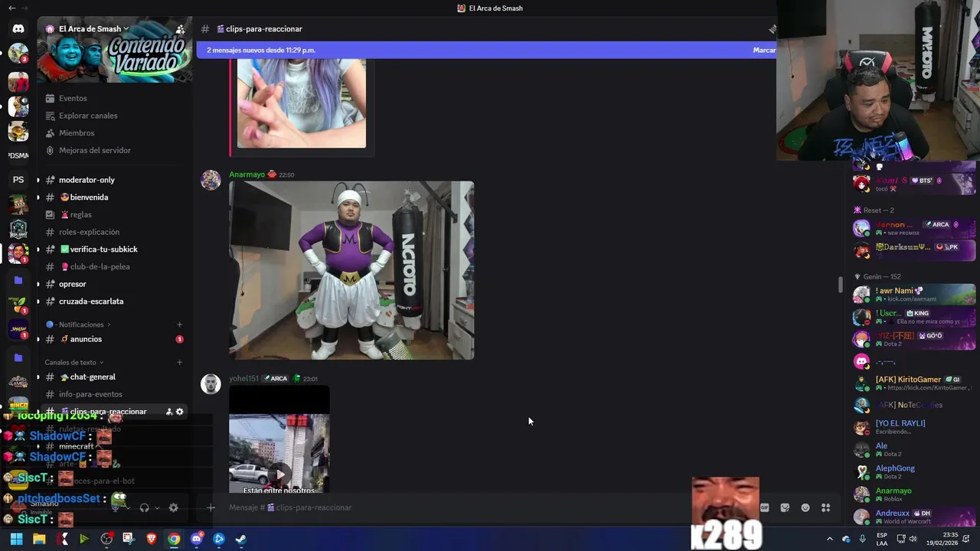Open the Eventos menu item
Image resolution: width=980 pixels, height=551 pixels.
115,98
